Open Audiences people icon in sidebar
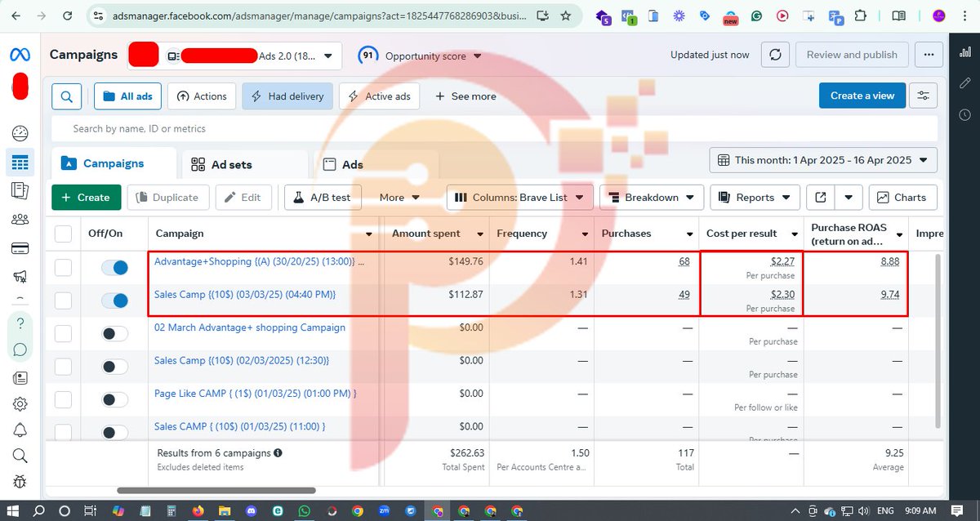The width and height of the screenshot is (980, 521). 20,219
